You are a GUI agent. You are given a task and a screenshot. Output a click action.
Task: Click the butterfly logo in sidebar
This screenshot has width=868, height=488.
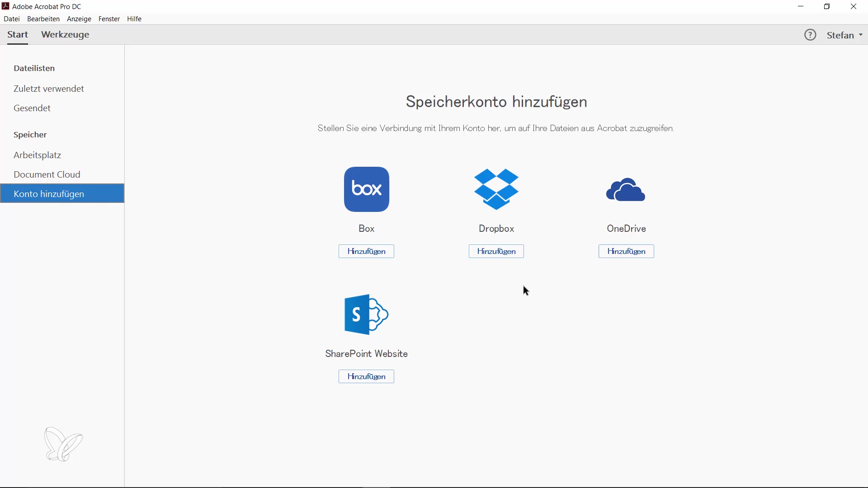tap(63, 444)
